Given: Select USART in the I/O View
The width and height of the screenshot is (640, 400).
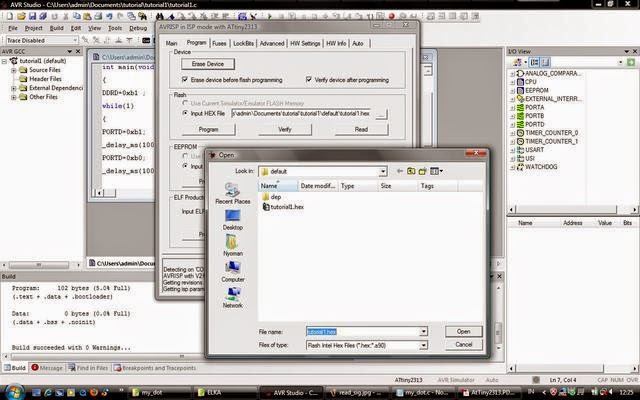Looking at the screenshot, I should (x=534, y=150).
